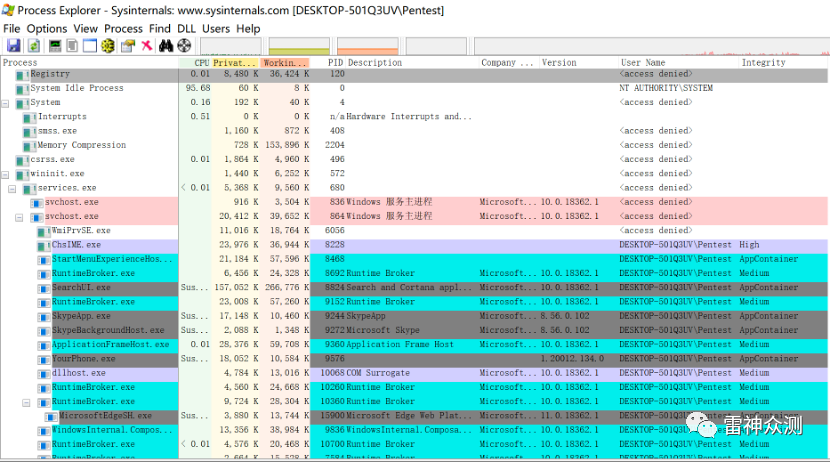Click 'High' integrity value for ChsIME.exe
Screen dimensions: 830x462
749,245
